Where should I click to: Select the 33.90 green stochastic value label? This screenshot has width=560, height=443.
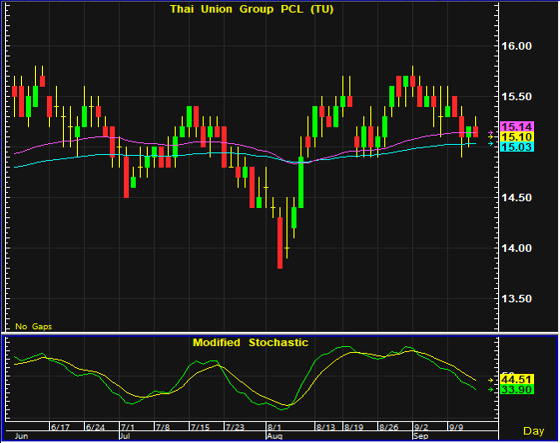517,389
